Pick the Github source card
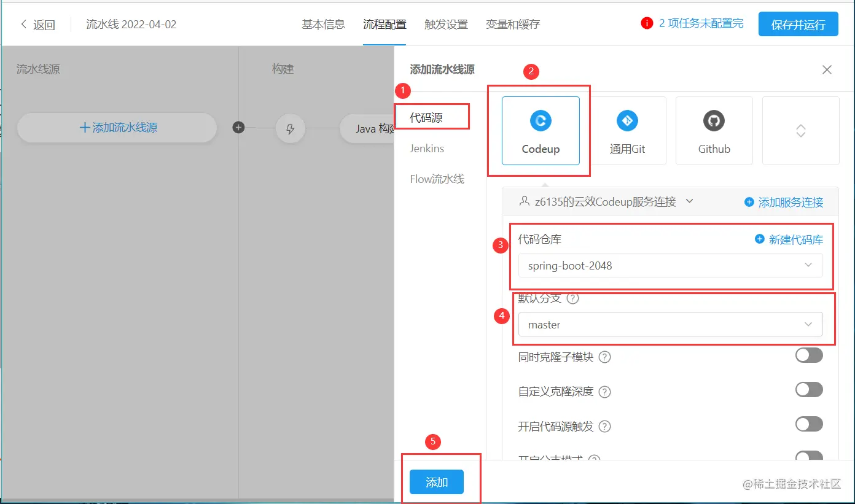This screenshot has width=855, height=504. [714, 131]
